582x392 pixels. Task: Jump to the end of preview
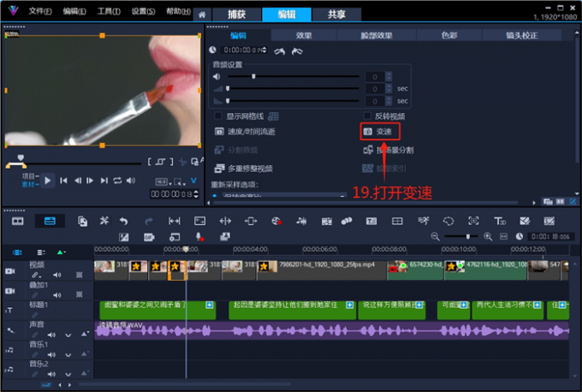pos(104,181)
